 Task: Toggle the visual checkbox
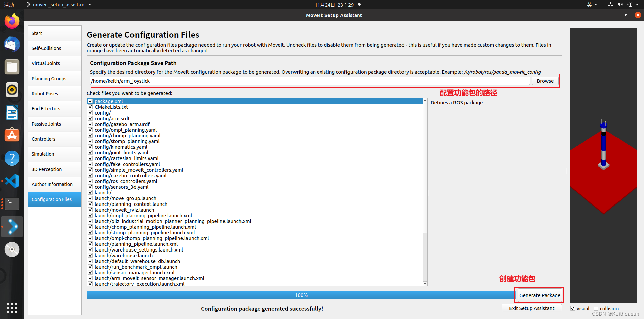point(573,308)
